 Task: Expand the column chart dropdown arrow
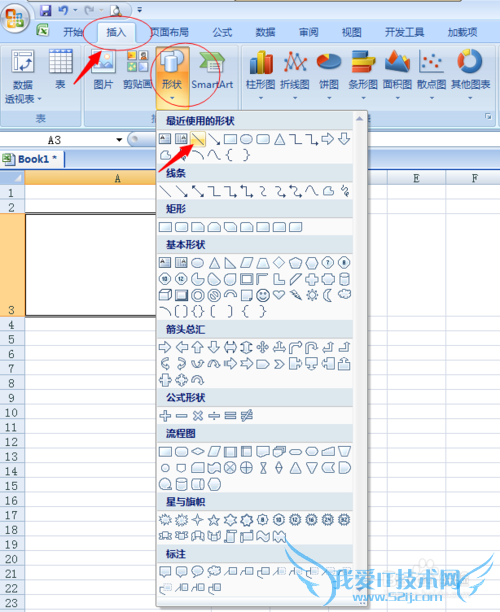coord(261,98)
